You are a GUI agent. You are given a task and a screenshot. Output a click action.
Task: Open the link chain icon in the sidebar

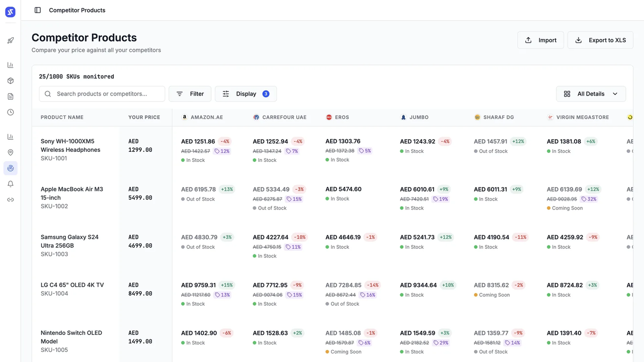[11, 200]
